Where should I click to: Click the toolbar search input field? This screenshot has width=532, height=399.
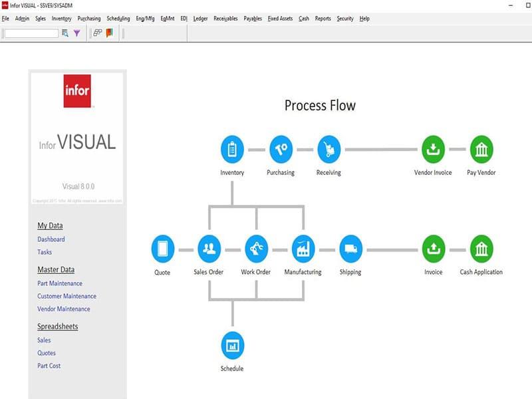(x=31, y=33)
